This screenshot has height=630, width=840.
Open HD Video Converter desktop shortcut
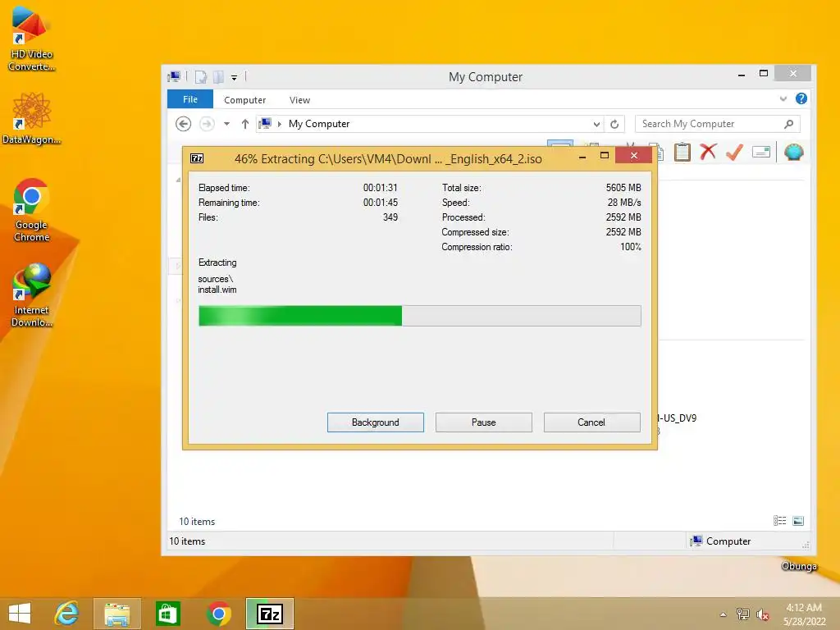tap(31, 38)
